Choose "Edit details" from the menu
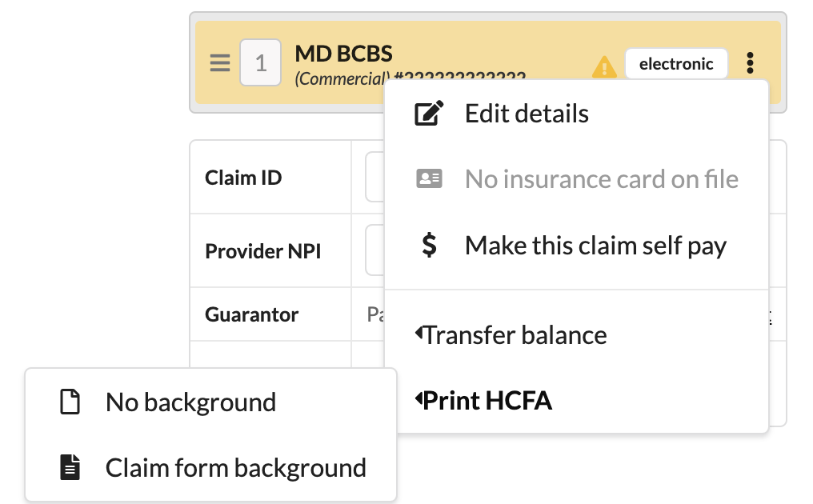Viewport: 813px width, 504px height. pyautogui.click(x=527, y=114)
